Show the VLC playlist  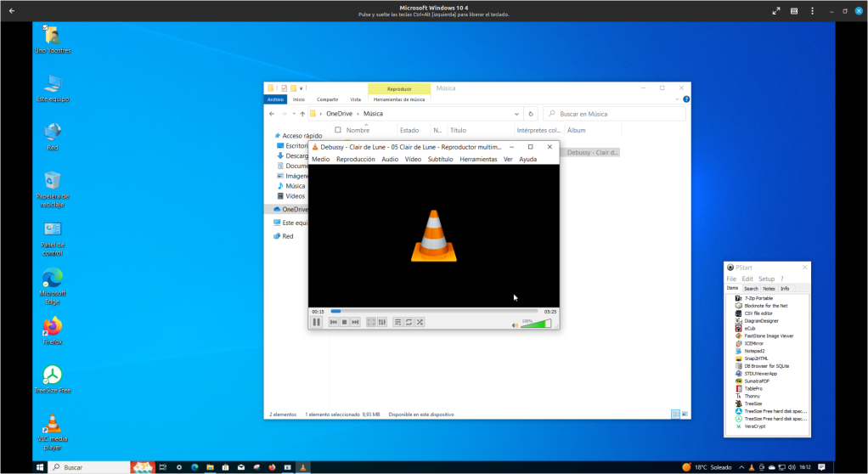(397, 322)
